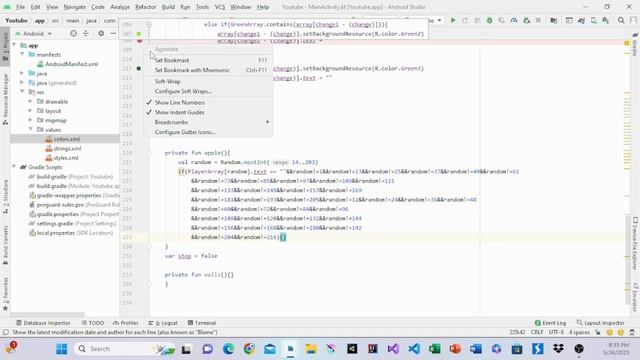Open Project Structure folder icon in toolbar
640x360 pixels.
553,20
